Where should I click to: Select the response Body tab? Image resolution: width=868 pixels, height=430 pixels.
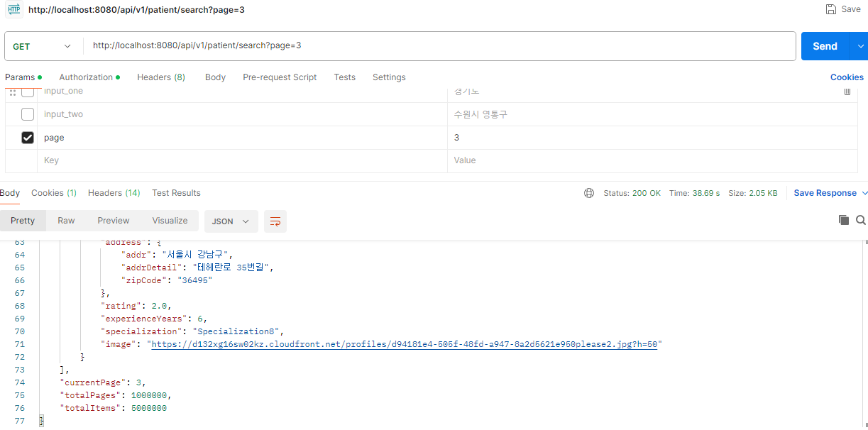click(x=10, y=193)
